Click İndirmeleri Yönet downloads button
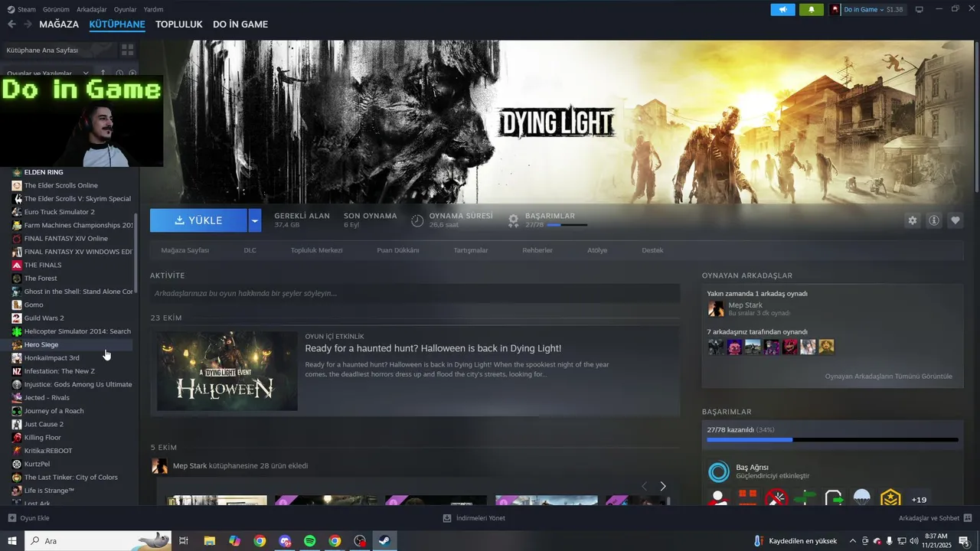Screen dimensions: 980x551 (x=474, y=518)
